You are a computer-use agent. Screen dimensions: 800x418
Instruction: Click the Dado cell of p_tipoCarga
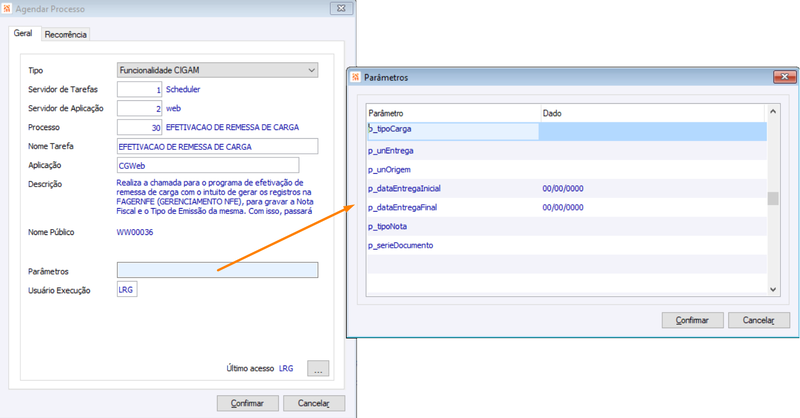click(x=654, y=131)
